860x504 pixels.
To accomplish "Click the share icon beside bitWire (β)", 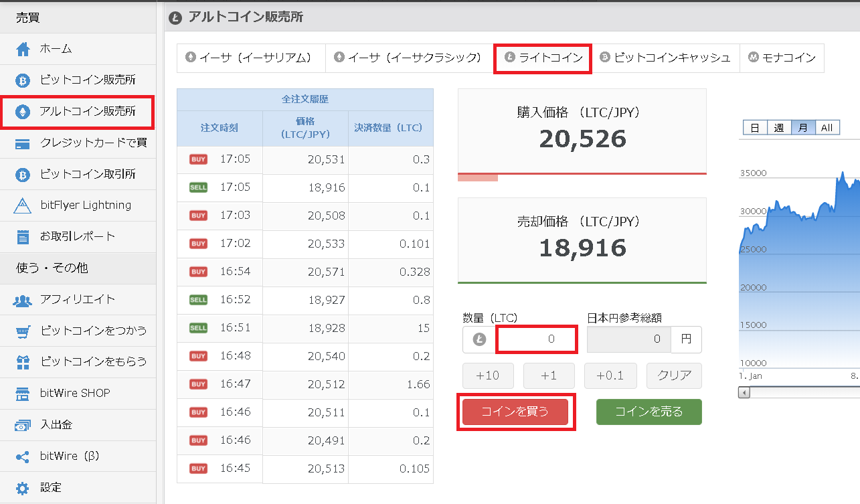I will point(23,456).
